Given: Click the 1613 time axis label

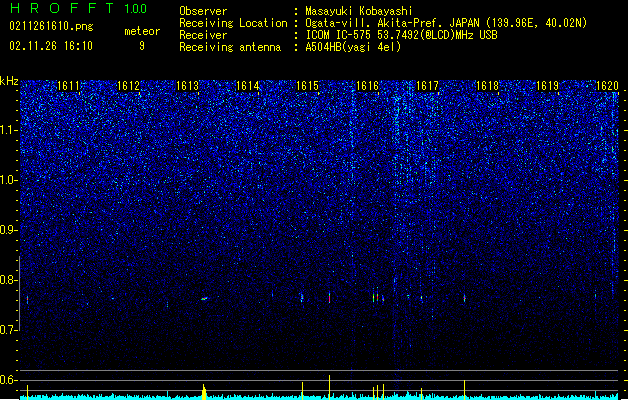Looking at the screenshot, I should pos(188,85).
